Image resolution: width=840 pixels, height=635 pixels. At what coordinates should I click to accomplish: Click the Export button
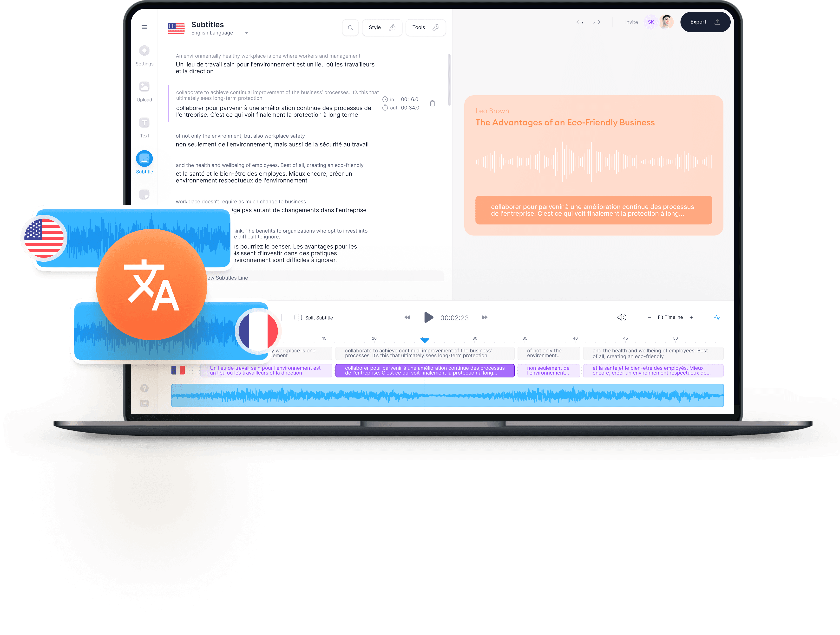[x=703, y=22]
